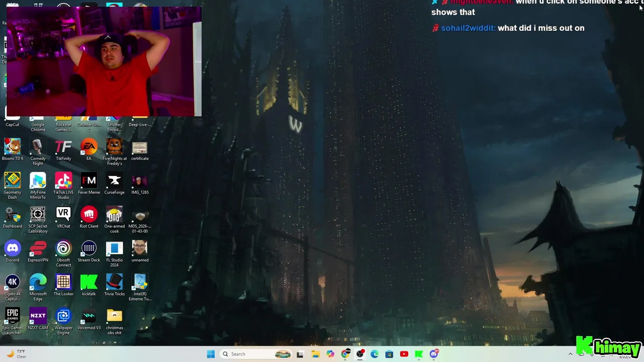The width and height of the screenshot is (644, 362).
Task: Open Microsoft Store from the taskbar
Action: click(389, 354)
